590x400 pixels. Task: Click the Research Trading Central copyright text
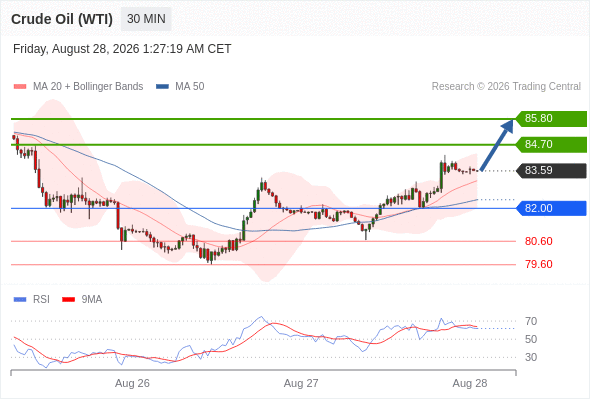tap(506, 87)
